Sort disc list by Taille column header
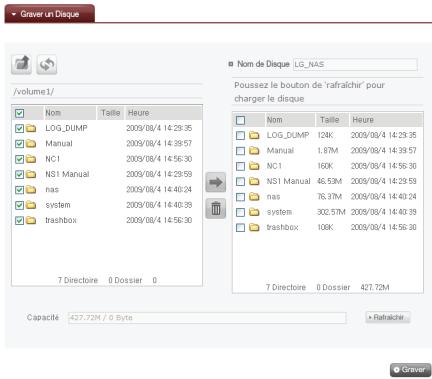 point(332,120)
